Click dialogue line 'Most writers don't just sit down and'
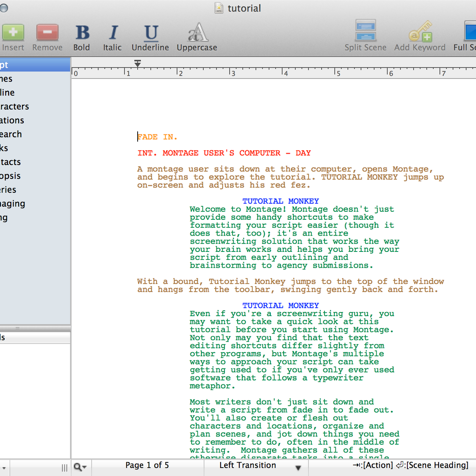This screenshot has width=476, height=476. click(x=282, y=402)
